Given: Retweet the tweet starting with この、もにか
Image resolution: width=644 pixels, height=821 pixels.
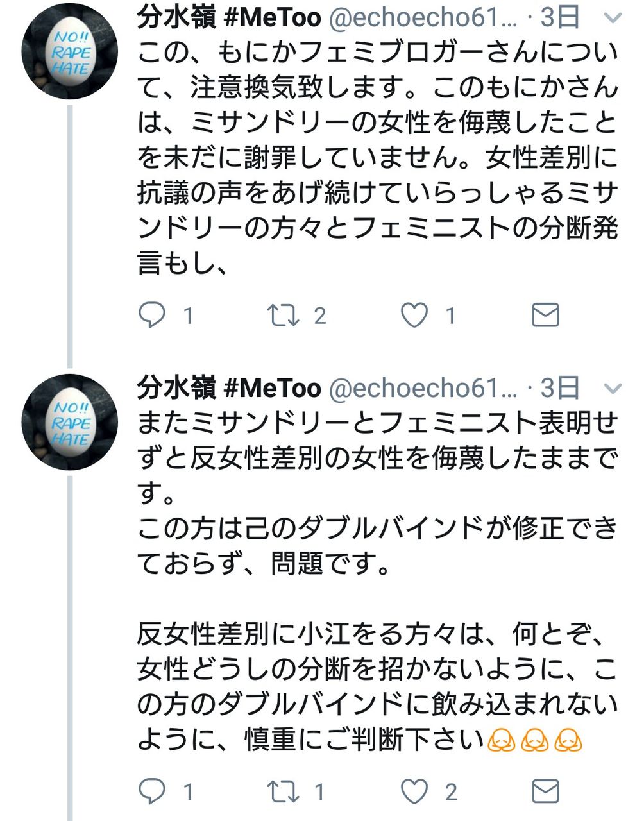Looking at the screenshot, I should [282, 315].
